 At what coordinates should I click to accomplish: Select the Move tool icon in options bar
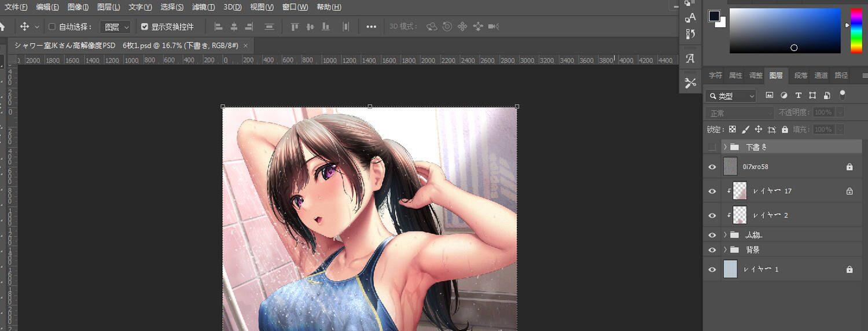pyautogui.click(x=24, y=27)
